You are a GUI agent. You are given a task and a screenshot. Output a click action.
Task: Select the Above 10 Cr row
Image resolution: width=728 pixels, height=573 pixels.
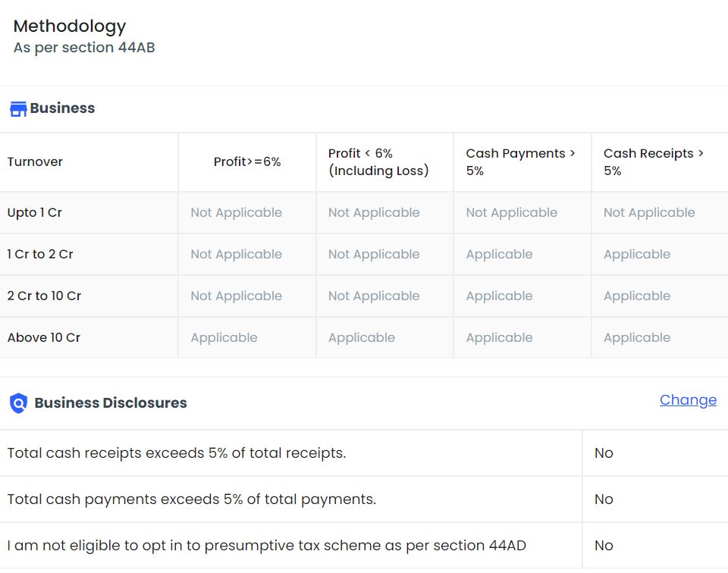tap(44, 338)
